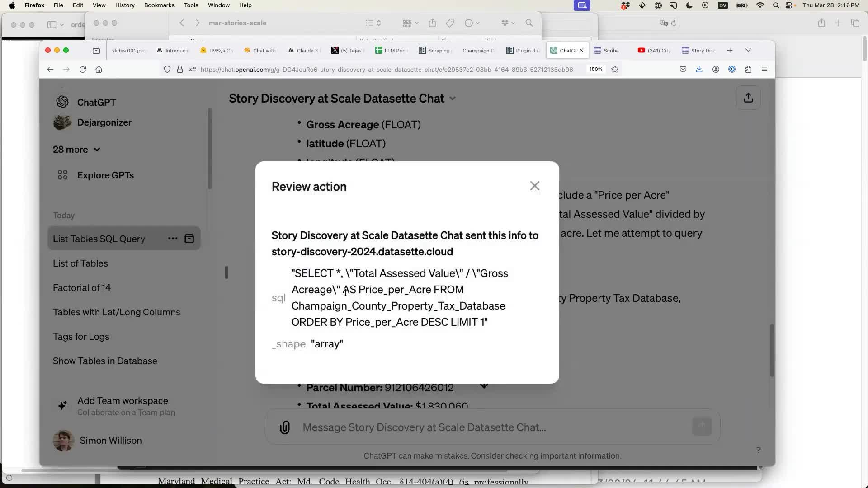Viewport: 868px width, 488px height.
Task: Open the list all tabs chevron
Action: tap(748, 50)
